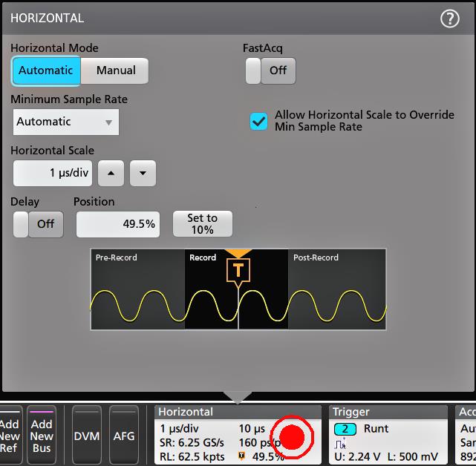The image size is (476, 466).
Task: Open the DVM badge
Action: point(87,436)
